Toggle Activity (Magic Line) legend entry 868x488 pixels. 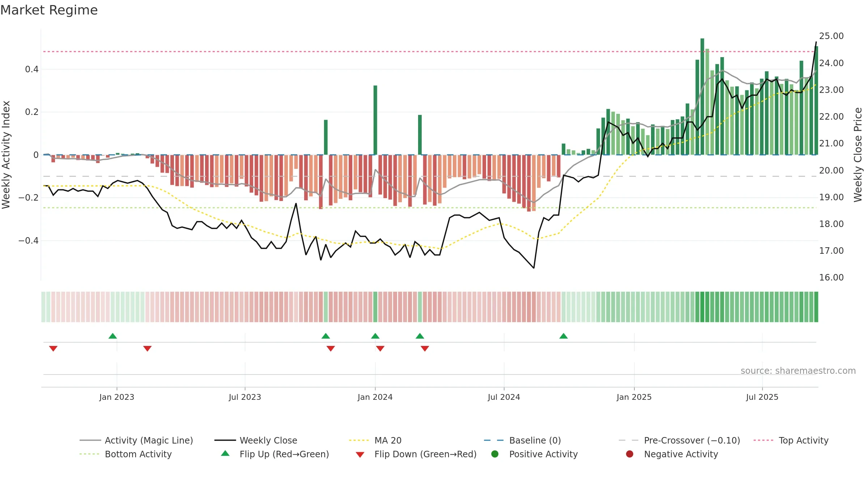(x=136, y=440)
